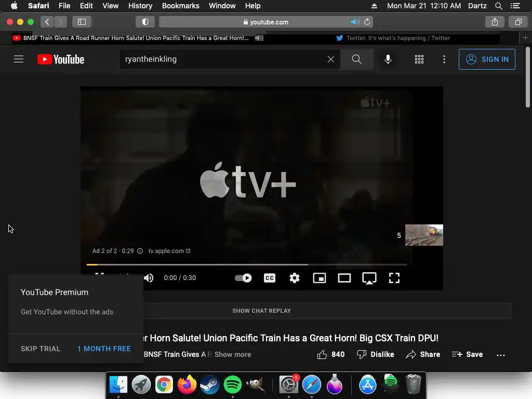Screen dimensions: 532x399
Task: Save the video to a playlist
Action: (x=467, y=354)
